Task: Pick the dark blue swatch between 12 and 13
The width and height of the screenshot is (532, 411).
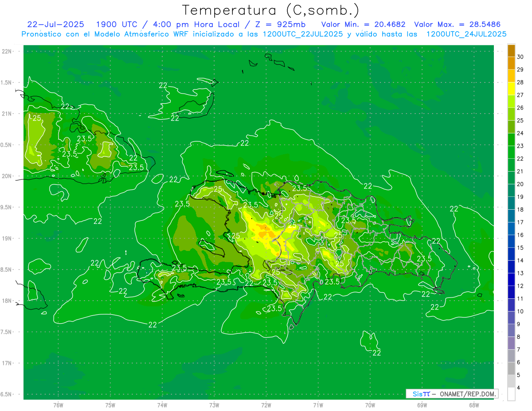Action: [511, 279]
